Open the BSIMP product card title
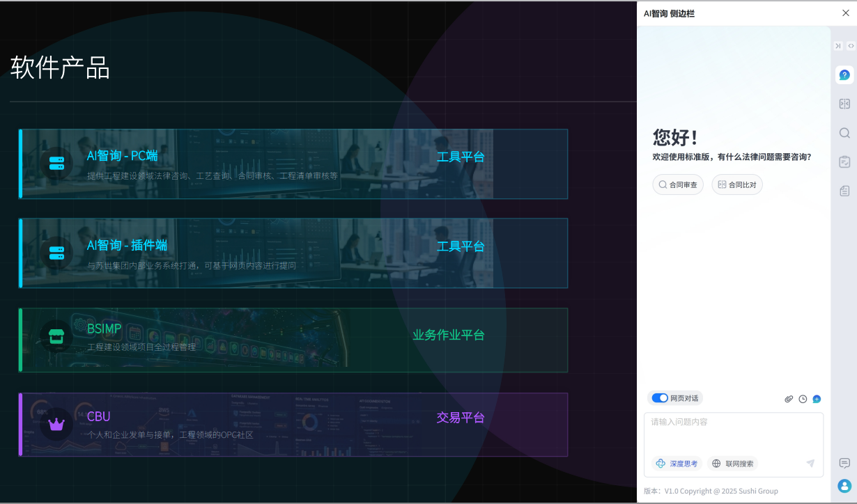Screen dimensions: 857x504 [105, 329]
